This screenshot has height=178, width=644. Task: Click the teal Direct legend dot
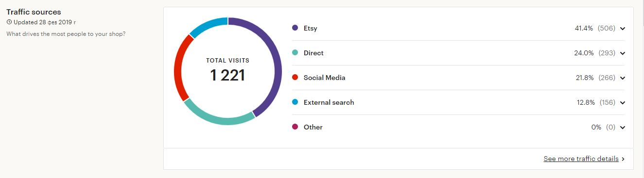(x=295, y=53)
